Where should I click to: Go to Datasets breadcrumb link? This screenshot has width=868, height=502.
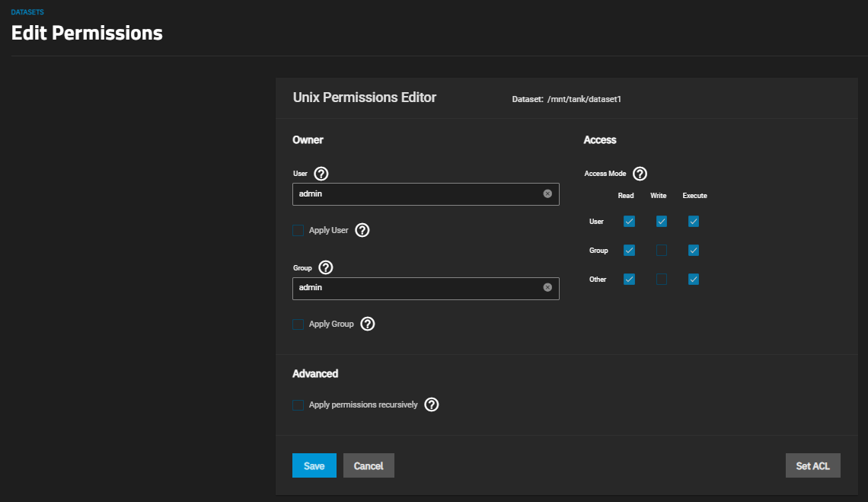click(27, 12)
